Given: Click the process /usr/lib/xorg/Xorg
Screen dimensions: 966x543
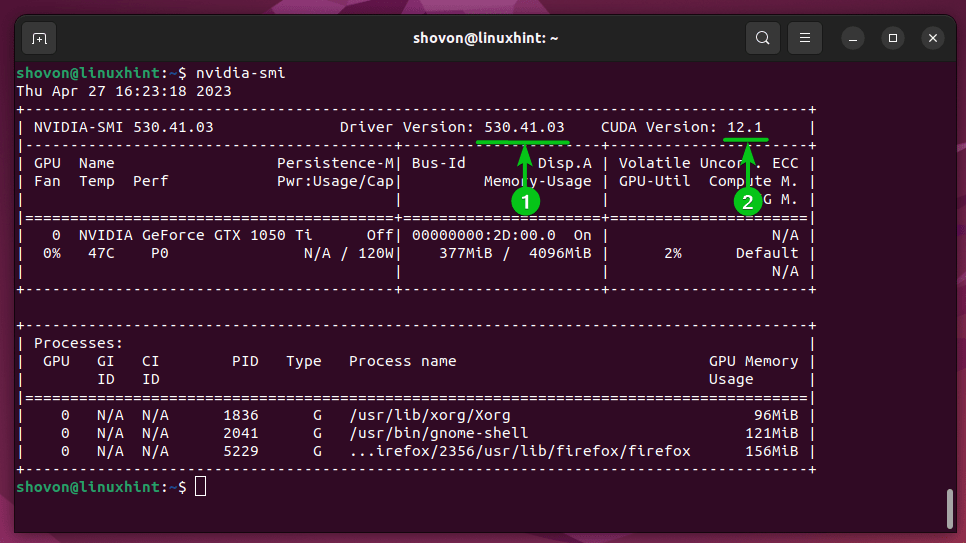Looking at the screenshot, I should pyautogui.click(x=429, y=415).
